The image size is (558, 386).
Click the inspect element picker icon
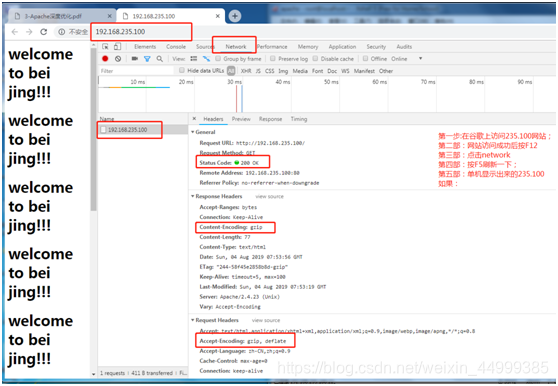coord(105,47)
